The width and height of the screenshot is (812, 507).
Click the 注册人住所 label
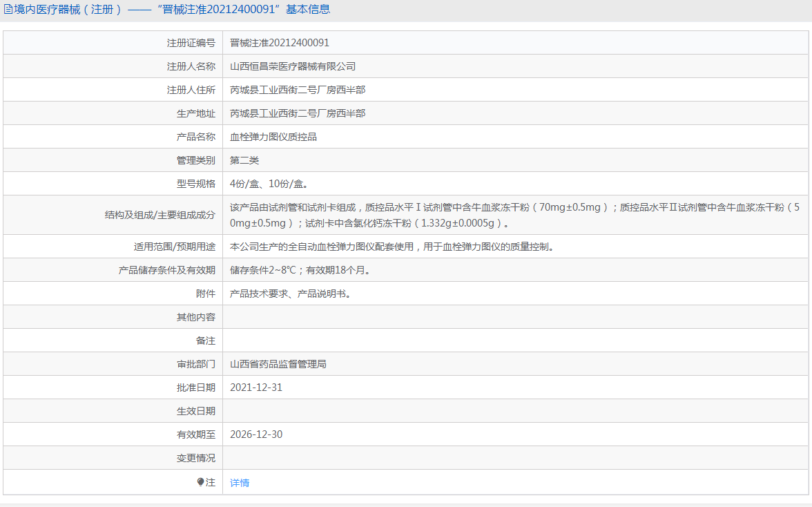coord(191,90)
